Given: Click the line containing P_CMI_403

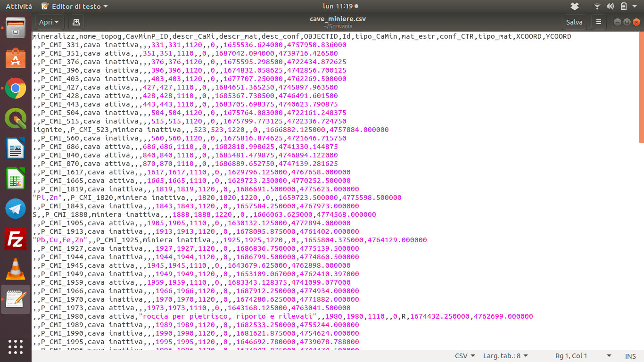Looking at the screenshot, I should 189,79.
